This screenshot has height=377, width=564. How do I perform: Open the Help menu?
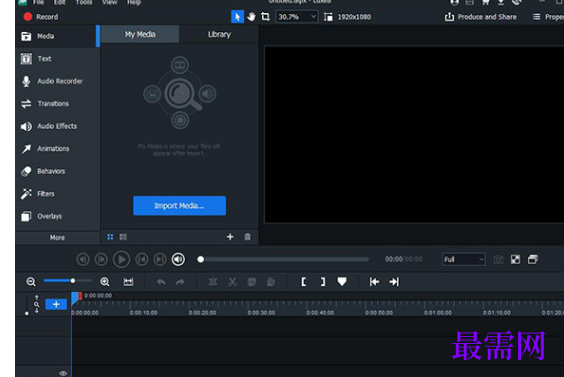pyautogui.click(x=134, y=3)
